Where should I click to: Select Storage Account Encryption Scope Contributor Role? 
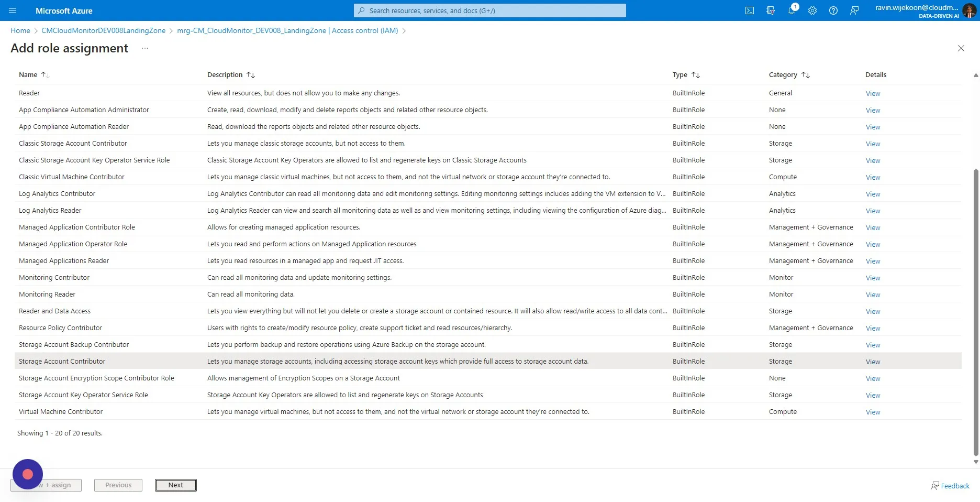(488, 378)
